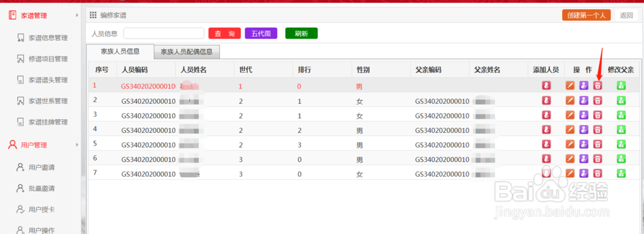Click the add person icon in row 5
Viewport: 644px width, 234px height.
[x=546, y=144]
